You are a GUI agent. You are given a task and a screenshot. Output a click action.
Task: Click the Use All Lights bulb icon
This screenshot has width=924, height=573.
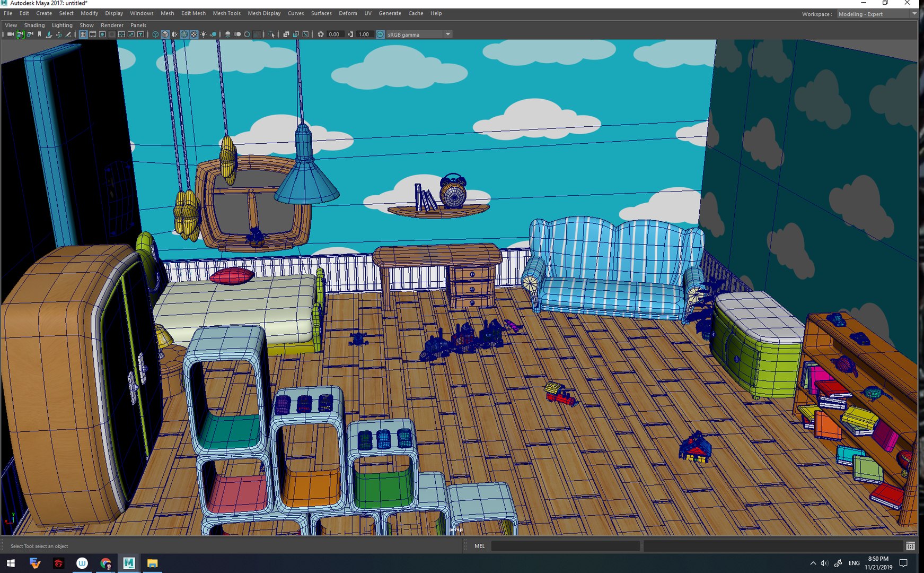click(204, 34)
